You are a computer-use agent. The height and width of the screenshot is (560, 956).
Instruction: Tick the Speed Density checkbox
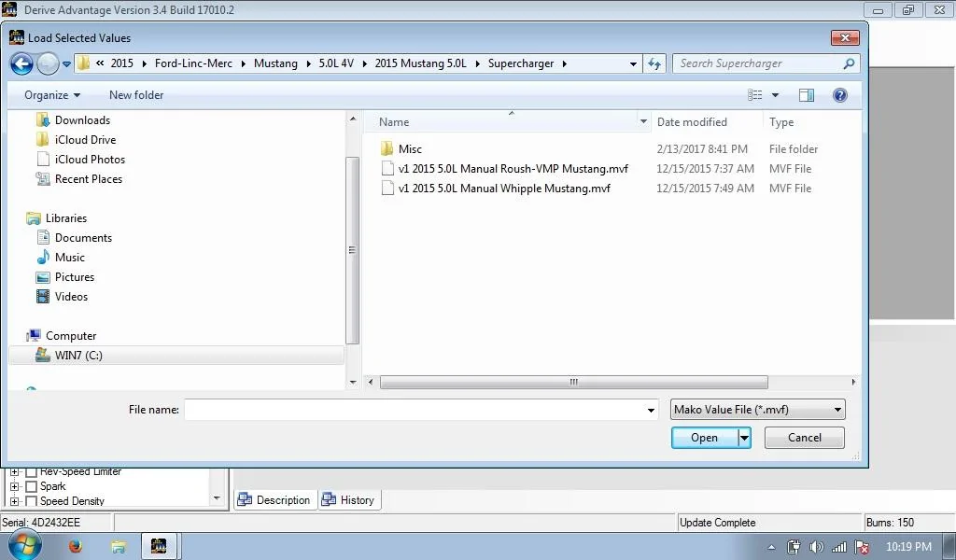tap(32, 501)
